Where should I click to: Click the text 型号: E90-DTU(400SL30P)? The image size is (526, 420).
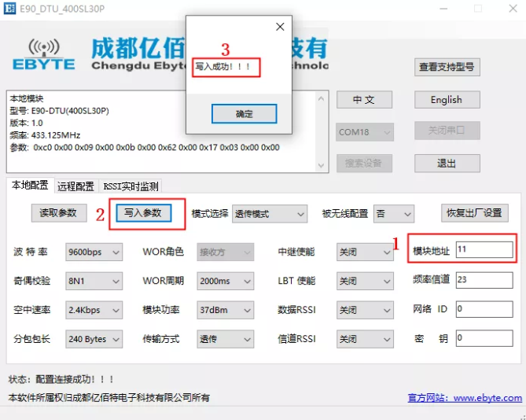click(60, 111)
